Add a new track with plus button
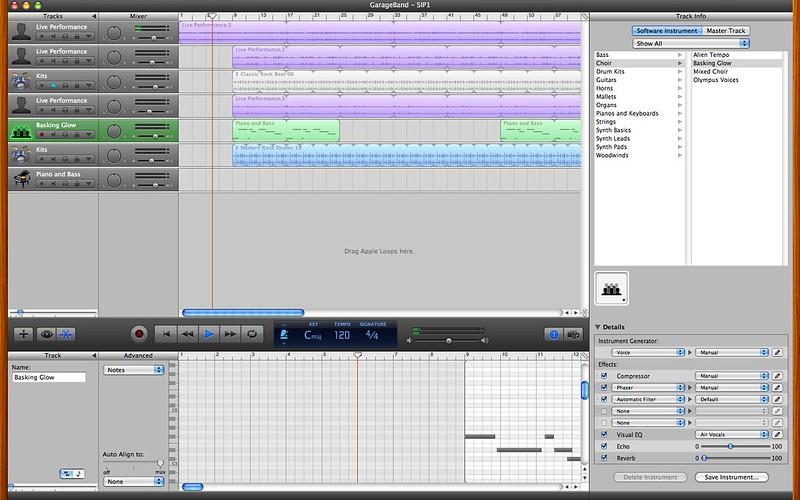 point(24,334)
